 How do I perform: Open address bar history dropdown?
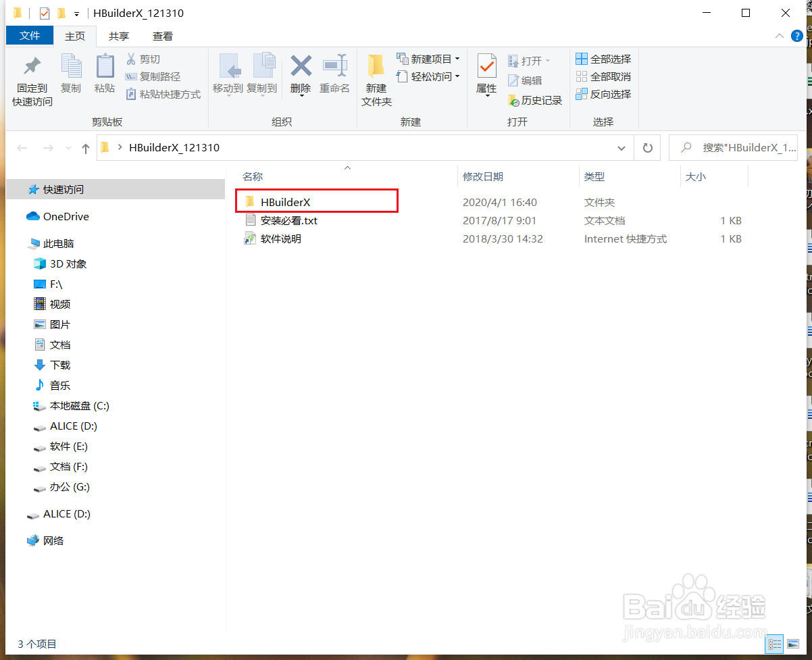coord(621,148)
